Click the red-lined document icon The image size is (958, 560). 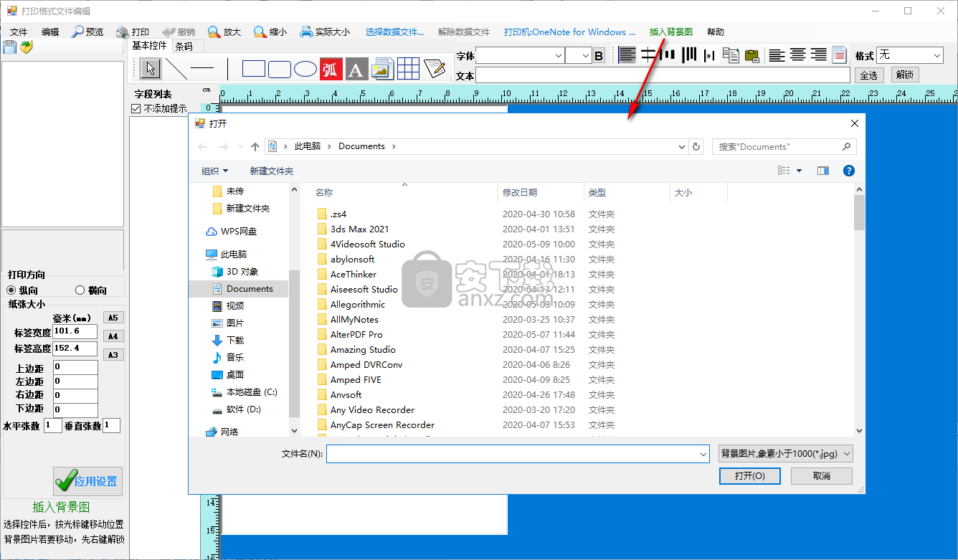tap(839, 55)
